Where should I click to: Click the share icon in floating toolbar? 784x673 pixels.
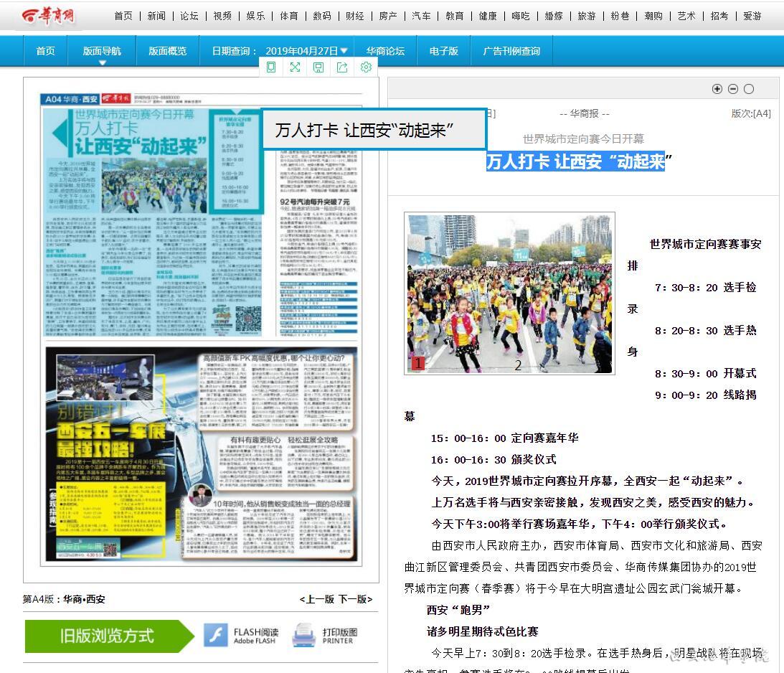[342, 67]
